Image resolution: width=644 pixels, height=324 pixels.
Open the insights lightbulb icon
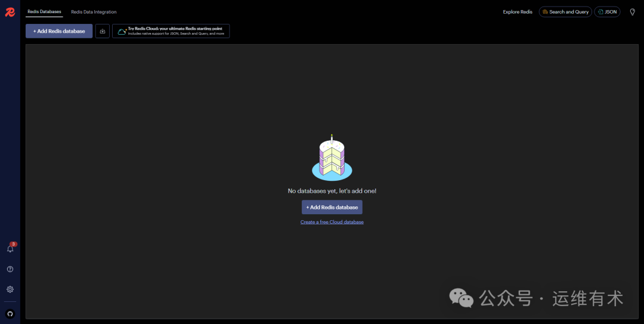click(x=633, y=12)
